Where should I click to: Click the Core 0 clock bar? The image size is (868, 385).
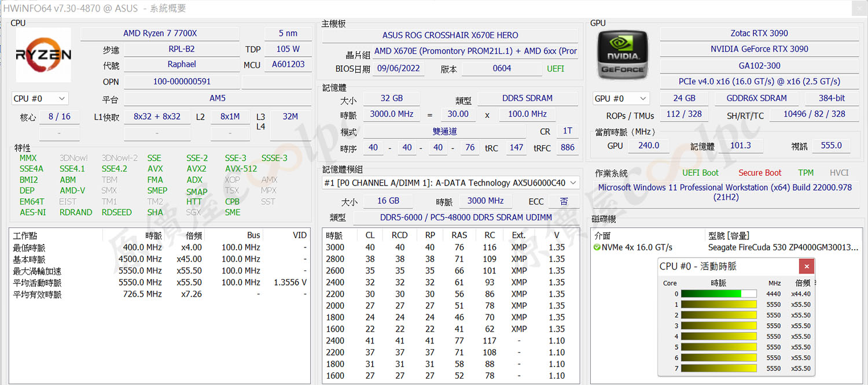(x=719, y=294)
